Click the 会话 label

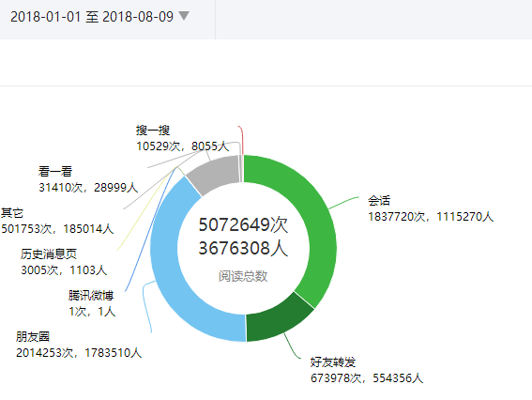tap(379, 201)
